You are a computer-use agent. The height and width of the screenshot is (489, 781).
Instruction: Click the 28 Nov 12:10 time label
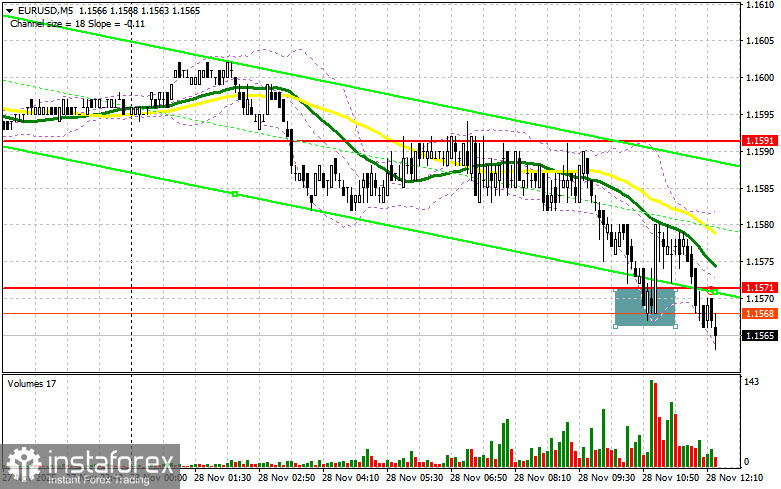pos(735,478)
